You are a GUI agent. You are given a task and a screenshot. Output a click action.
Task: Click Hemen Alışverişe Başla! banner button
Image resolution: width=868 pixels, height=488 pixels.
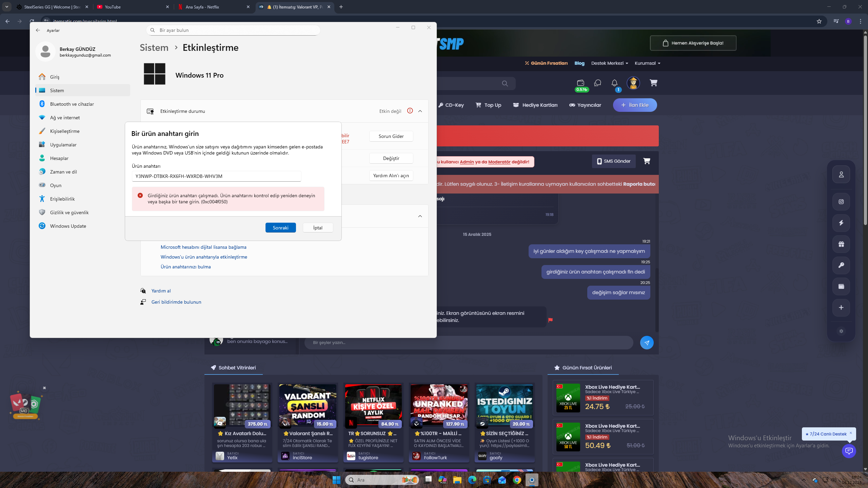(693, 43)
